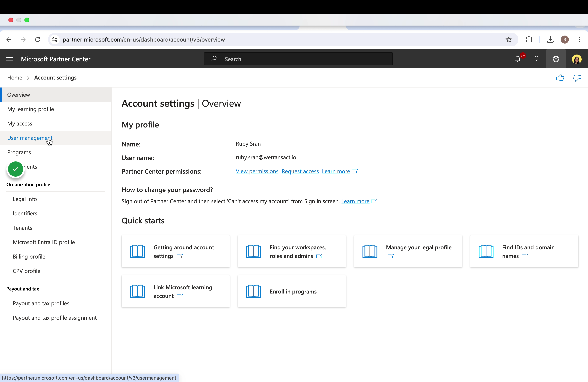
Task: Open the Chrome profile R icon
Action: point(565,40)
